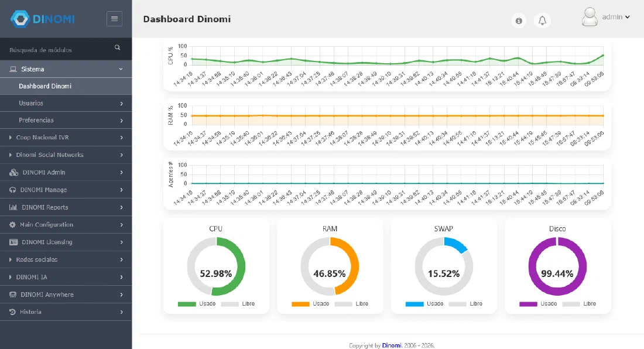Open DINOMI Reports bar chart icon
This screenshot has height=349, width=644.
(13, 207)
